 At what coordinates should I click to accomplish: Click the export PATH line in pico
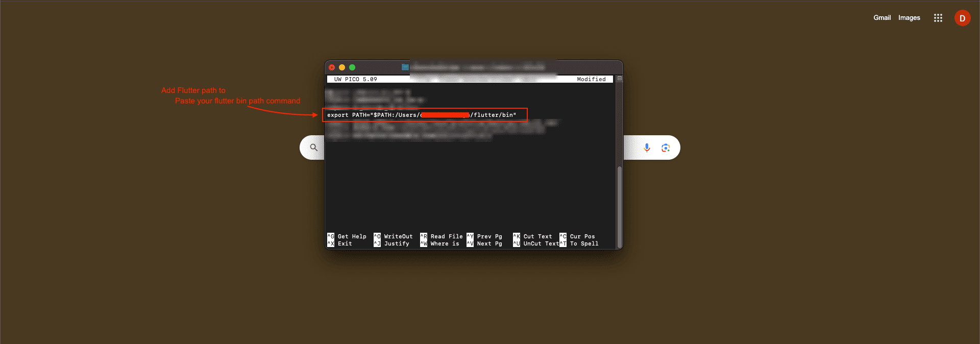(x=422, y=115)
